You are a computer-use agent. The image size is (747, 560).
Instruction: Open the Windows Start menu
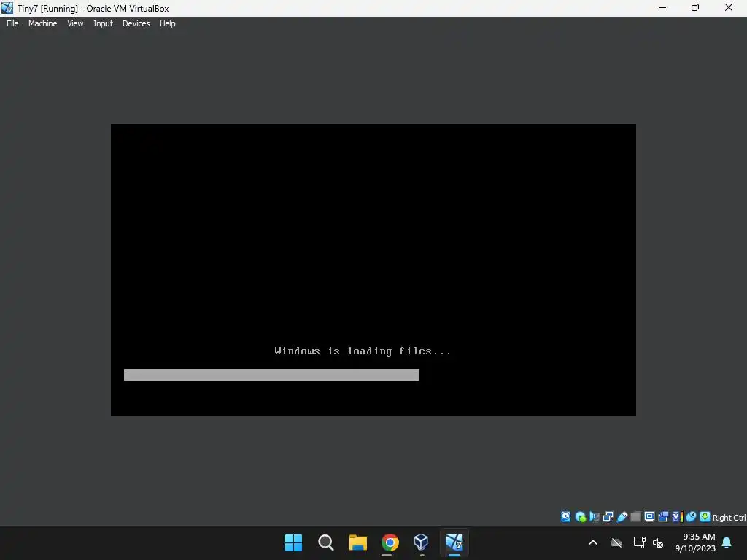pyautogui.click(x=293, y=542)
